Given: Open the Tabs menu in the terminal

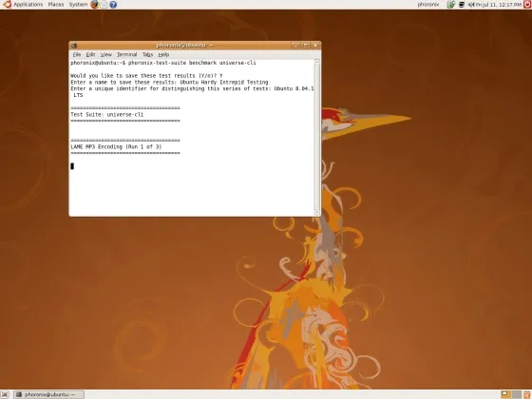Looking at the screenshot, I should click(147, 54).
